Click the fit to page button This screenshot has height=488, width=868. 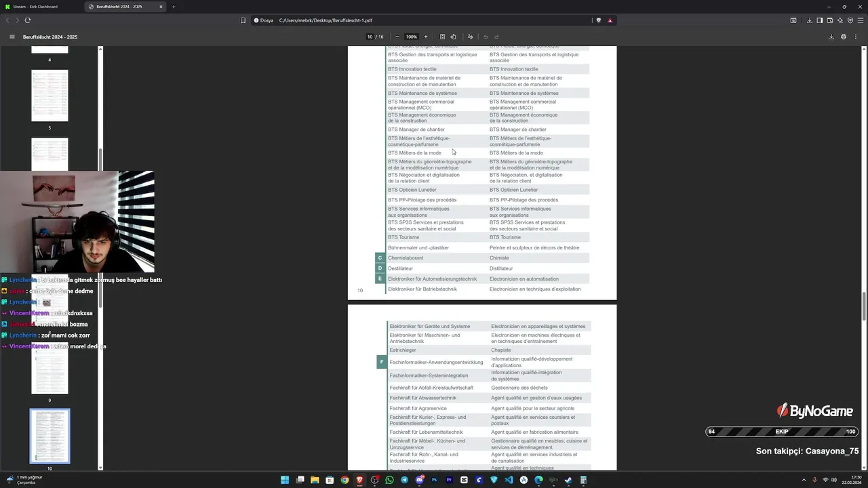click(442, 37)
